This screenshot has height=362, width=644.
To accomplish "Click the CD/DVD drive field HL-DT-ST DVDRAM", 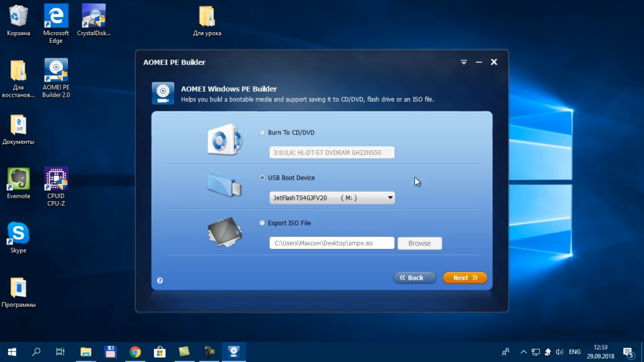I will [x=332, y=153].
